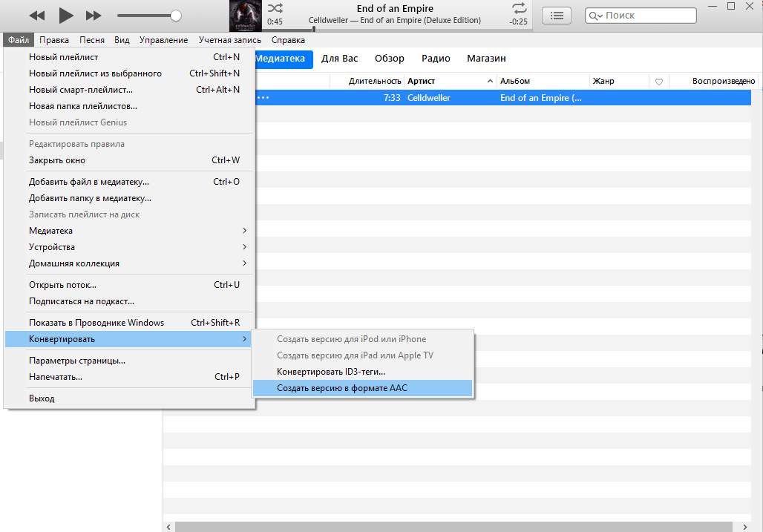Skip to the next track

tap(94, 16)
